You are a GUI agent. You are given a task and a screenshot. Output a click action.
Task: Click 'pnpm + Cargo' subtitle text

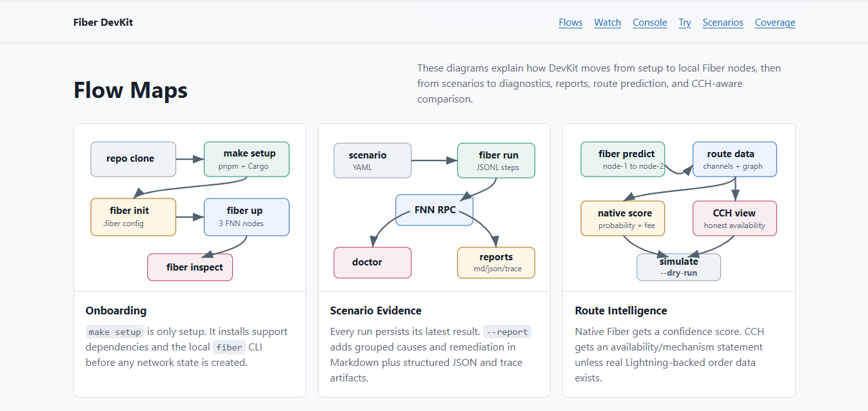pos(244,166)
